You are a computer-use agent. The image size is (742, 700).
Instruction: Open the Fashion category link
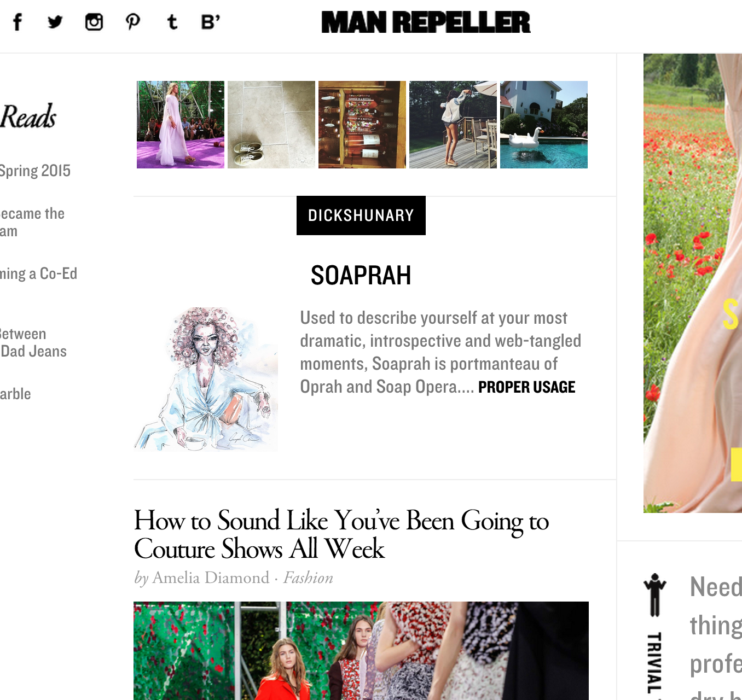tap(308, 578)
